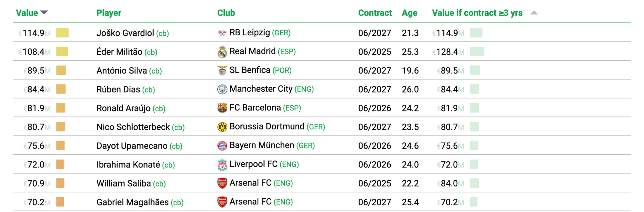
Task: Click the FC Barcelona crest icon
Action: (x=222, y=108)
